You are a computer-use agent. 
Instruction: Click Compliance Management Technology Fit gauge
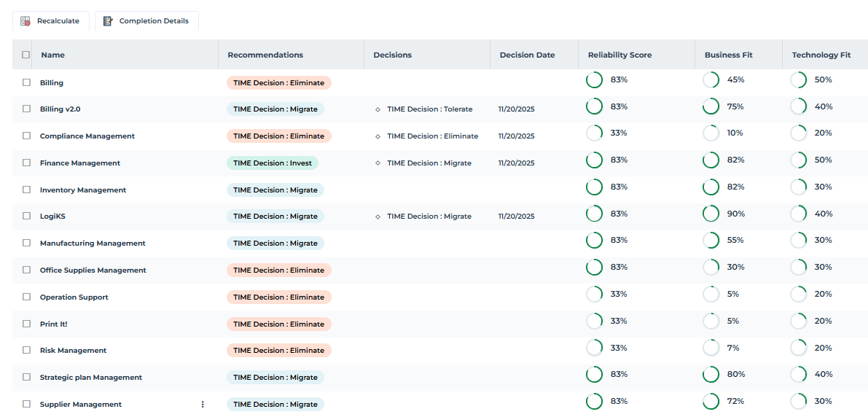pos(798,133)
